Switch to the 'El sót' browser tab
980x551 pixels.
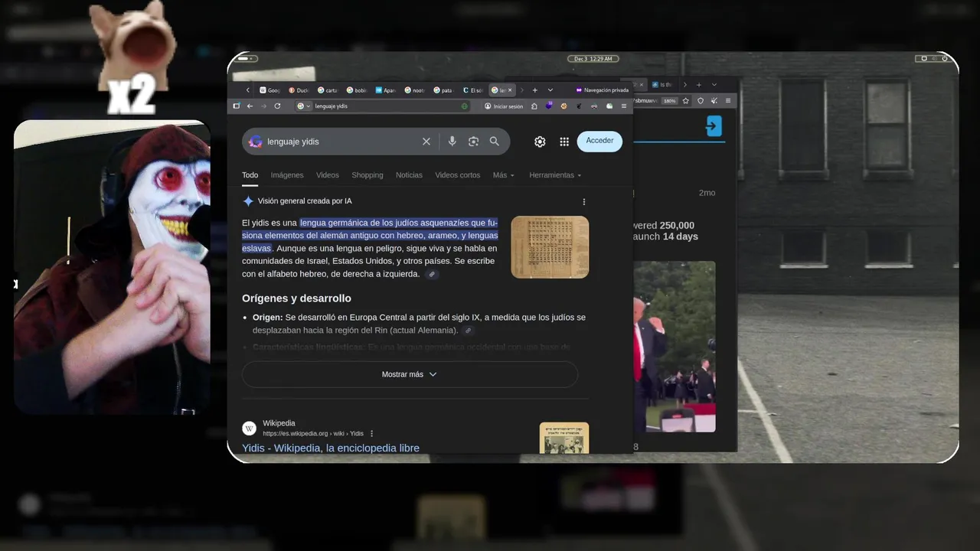pos(473,90)
